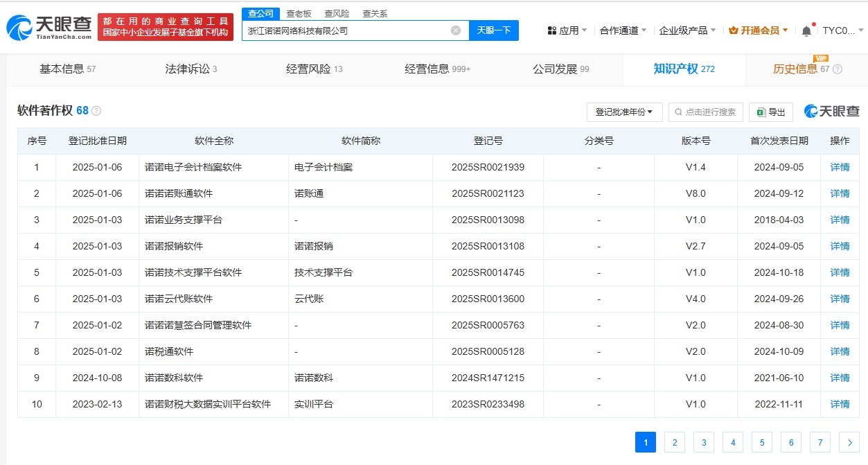Screen dimensions: 868x465
Task: Click the next page arrow
Action: tap(849, 442)
